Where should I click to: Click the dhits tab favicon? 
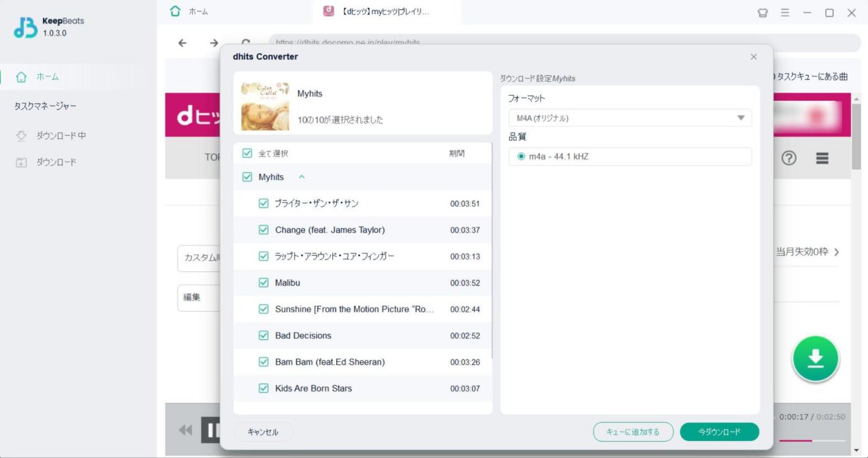pyautogui.click(x=328, y=11)
